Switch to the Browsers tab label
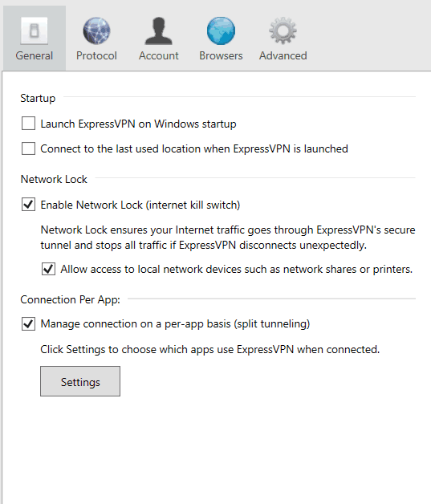 [221, 55]
